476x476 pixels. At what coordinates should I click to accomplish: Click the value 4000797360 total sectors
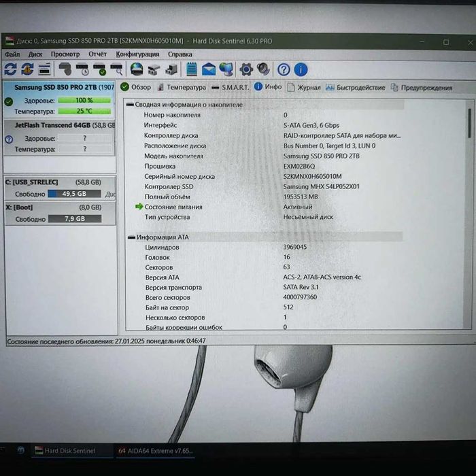[x=300, y=297]
